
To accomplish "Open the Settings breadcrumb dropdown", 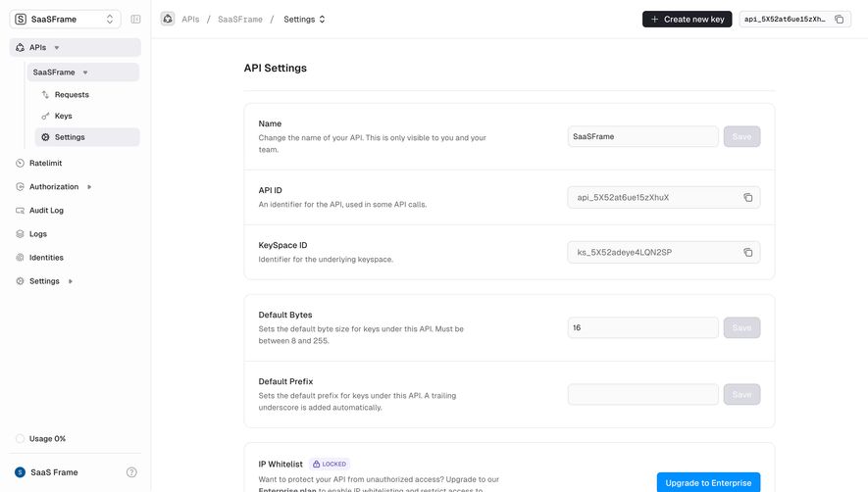I will click(304, 19).
